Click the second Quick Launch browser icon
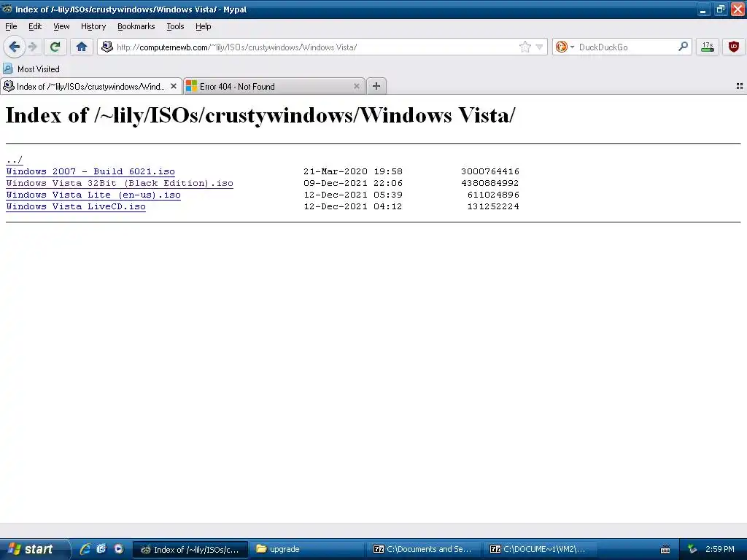The width and height of the screenshot is (747, 560). point(101,549)
